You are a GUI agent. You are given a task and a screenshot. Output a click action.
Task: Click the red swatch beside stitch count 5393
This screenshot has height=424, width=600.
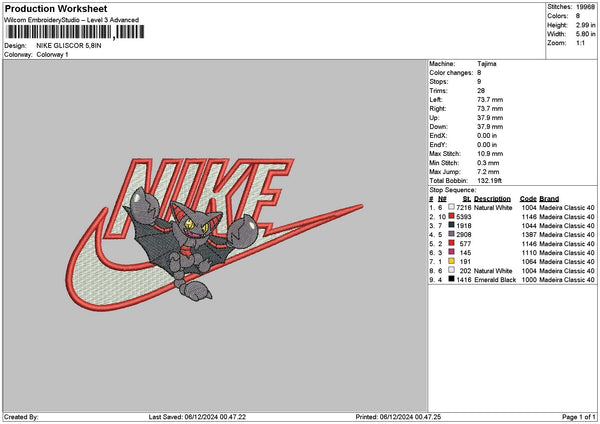[x=452, y=216]
